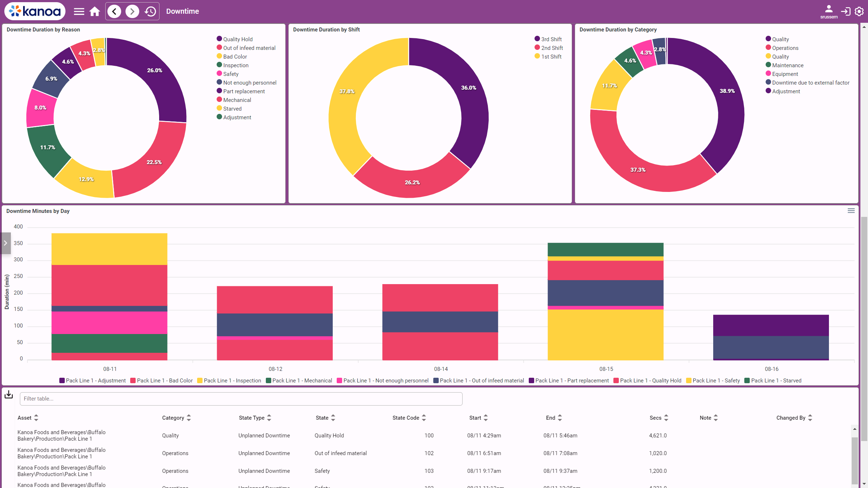
Task: Toggle Out of infeed material in Reason legend
Action: click(246, 48)
